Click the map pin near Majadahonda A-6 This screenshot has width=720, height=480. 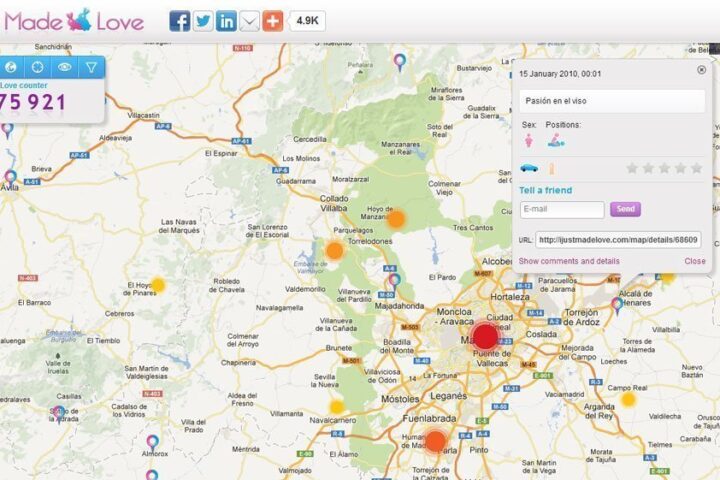[394, 282]
